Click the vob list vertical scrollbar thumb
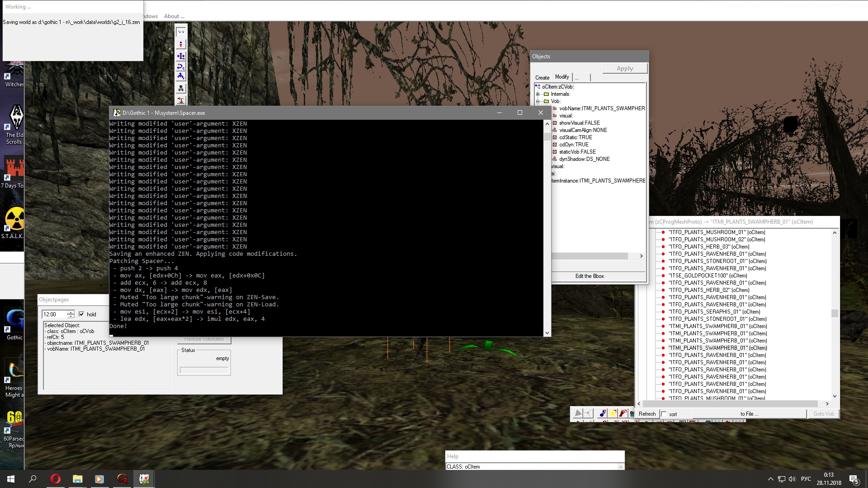Viewport: 868px width, 488px height. pyautogui.click(x=835, y=313)
